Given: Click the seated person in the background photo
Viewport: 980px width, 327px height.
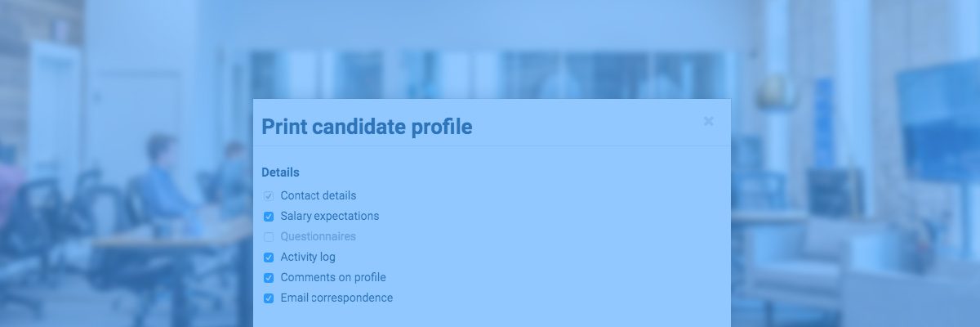Looking at the screenshot, I should click(163, 176).
